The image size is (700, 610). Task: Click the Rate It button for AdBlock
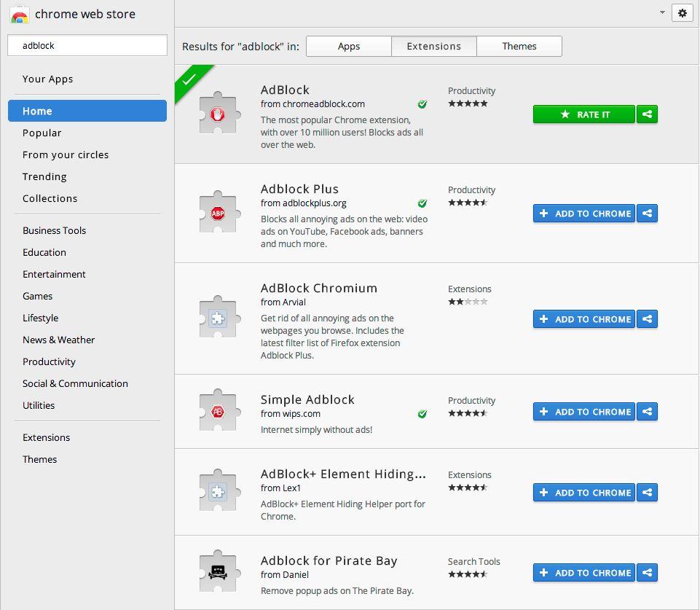(x=584, y=114)
